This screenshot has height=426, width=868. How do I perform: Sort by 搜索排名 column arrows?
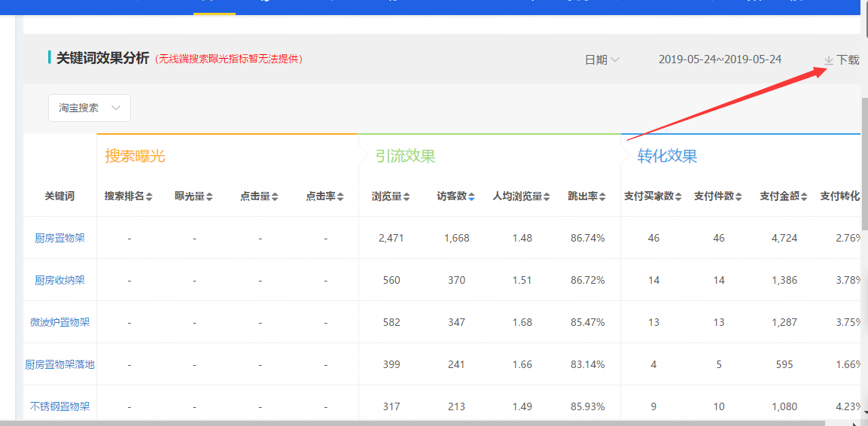pos(149,196)
